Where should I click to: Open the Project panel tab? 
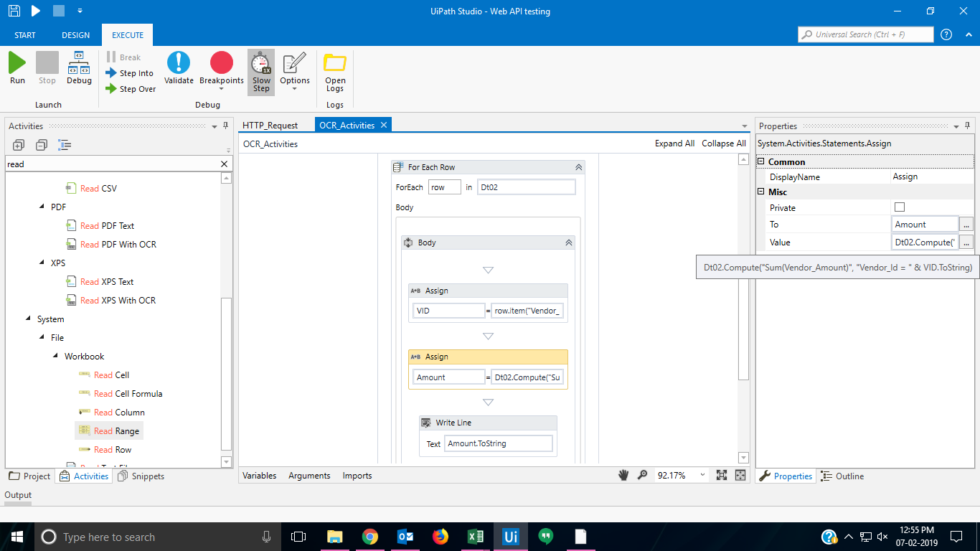pos(30,476)
